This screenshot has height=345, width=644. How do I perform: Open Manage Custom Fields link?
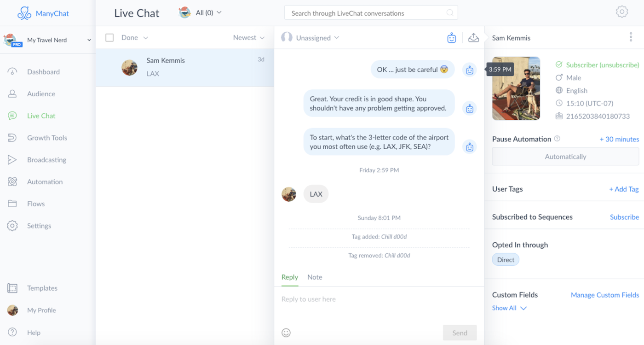click(605, 295)
